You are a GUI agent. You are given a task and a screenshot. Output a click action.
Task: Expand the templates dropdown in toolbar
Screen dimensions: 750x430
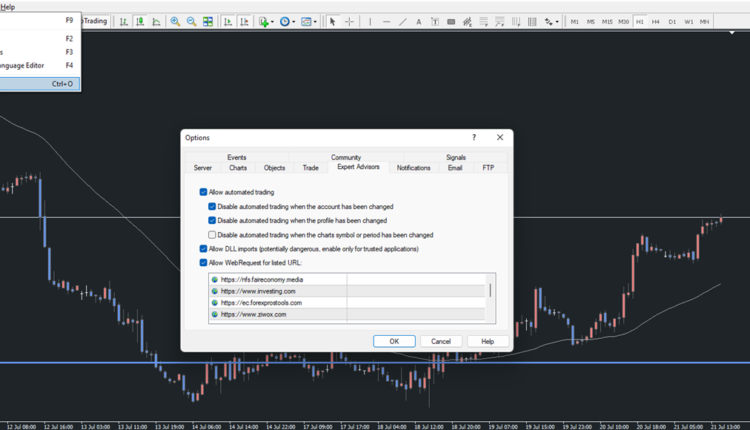pyautogui.click(x=315, y=21)
